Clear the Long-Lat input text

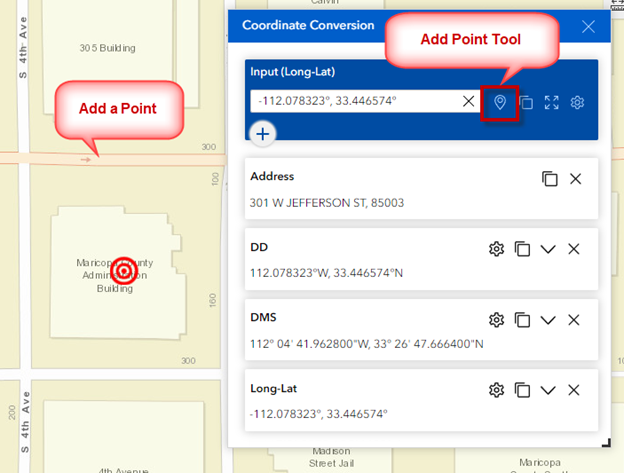click(x=468, y=101)
